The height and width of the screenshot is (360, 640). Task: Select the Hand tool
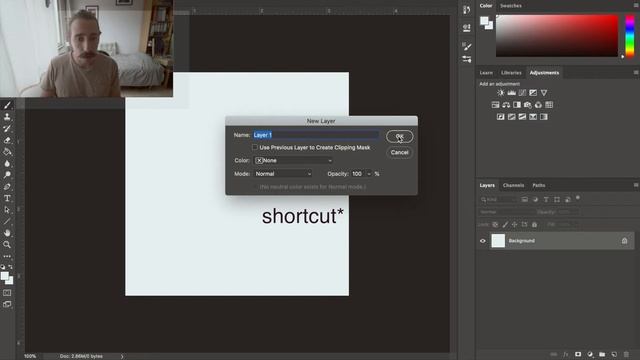[x=7, y=233]
